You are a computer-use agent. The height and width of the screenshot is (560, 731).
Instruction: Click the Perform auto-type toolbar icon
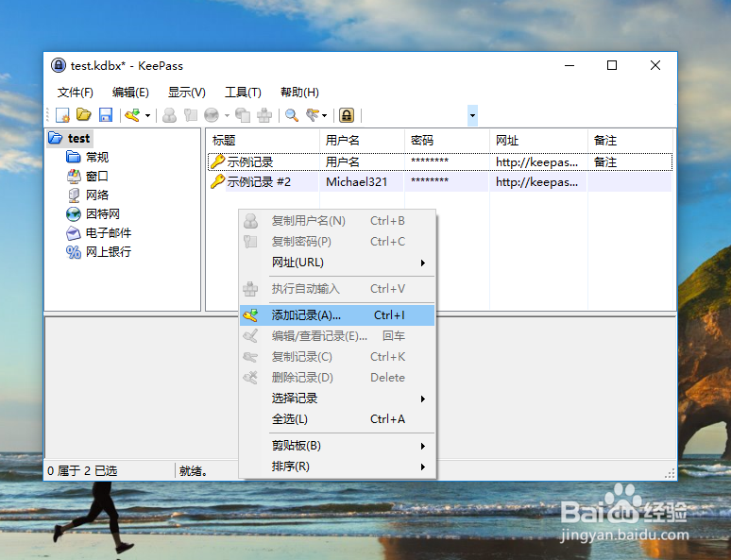coord(264,115)
